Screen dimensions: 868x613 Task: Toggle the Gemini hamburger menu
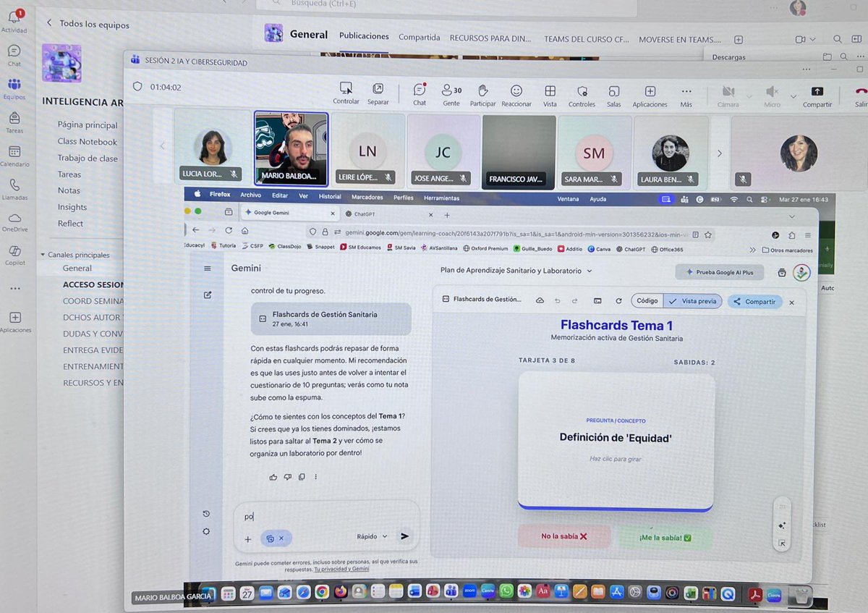tap(208, 269)
